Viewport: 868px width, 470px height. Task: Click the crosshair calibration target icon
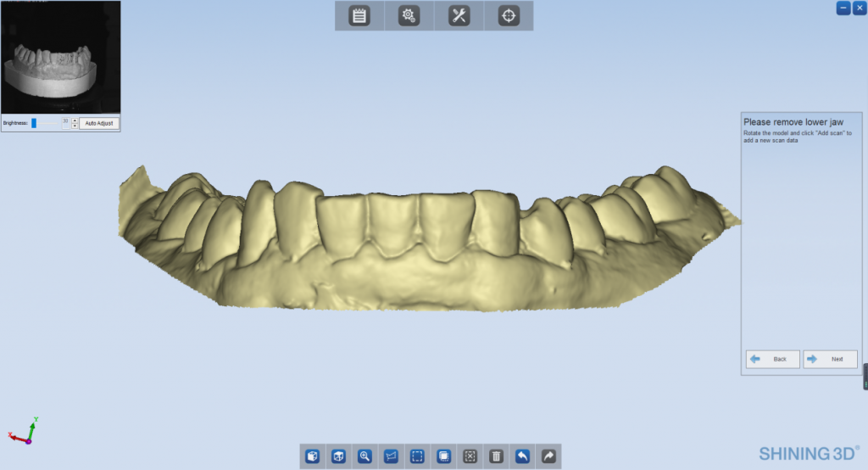(509, 15)
